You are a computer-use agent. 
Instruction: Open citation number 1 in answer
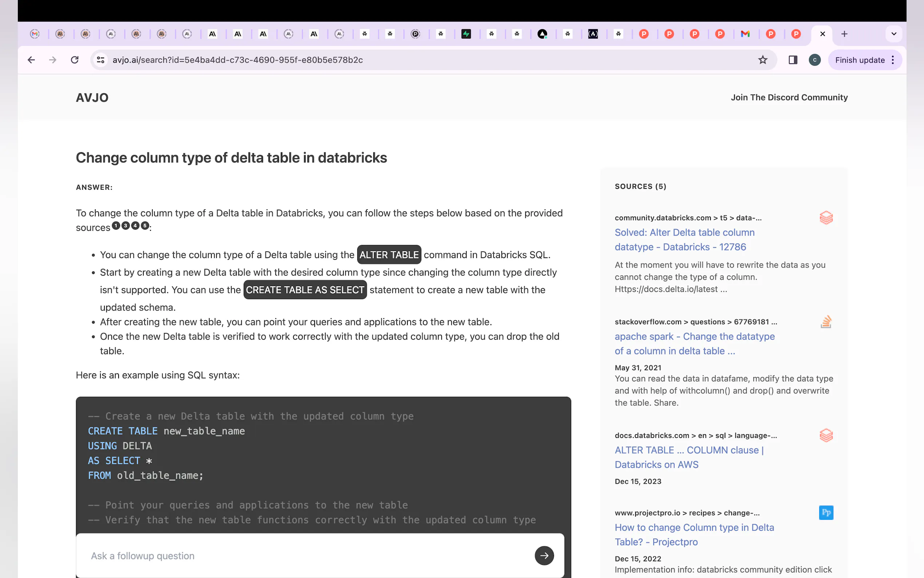116,226
